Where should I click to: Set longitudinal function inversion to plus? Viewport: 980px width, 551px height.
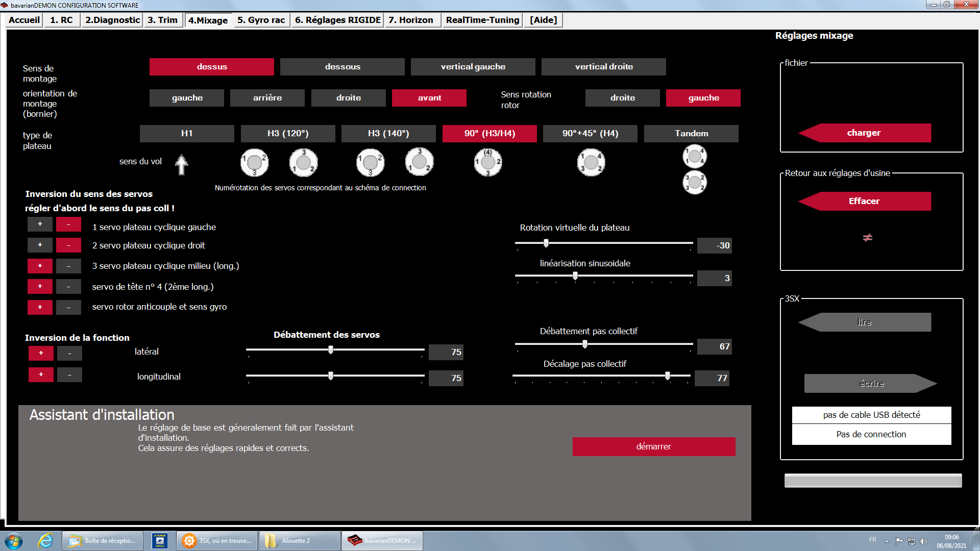pyautogui.click(x=41, y=374)
